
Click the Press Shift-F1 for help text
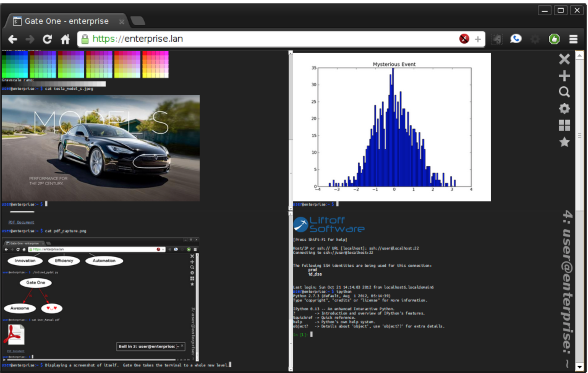(x=320, y=240)
